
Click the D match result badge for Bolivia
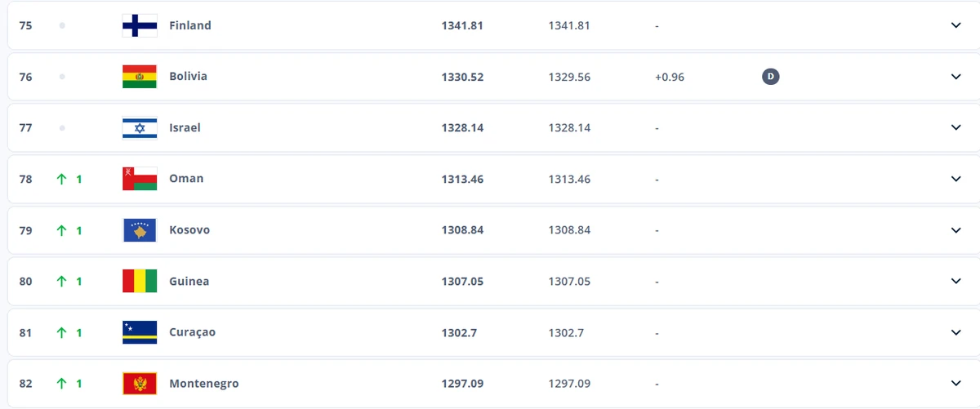click(771, 77)
